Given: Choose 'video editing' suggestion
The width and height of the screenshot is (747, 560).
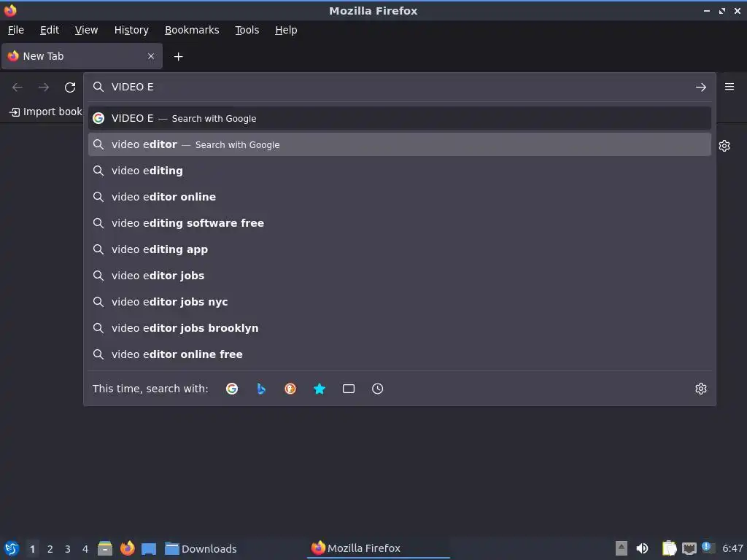Looking at the screenshot, I should (x=400, y=171).
